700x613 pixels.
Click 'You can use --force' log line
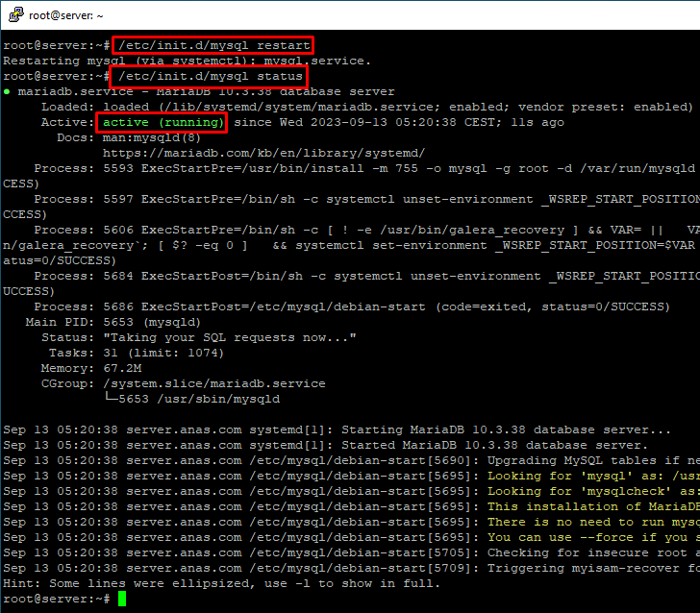coord(351,538)
